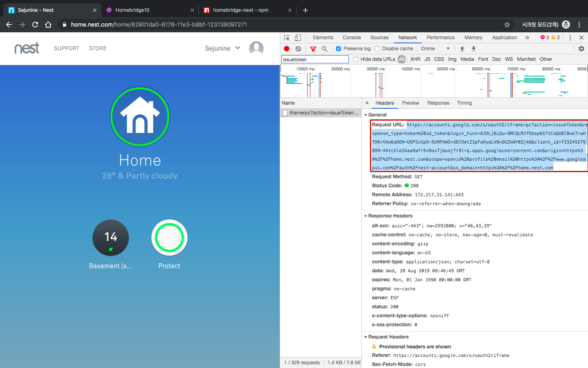Click the import HAR upload icon
588x368 pixels.
[x=462, y=49]
